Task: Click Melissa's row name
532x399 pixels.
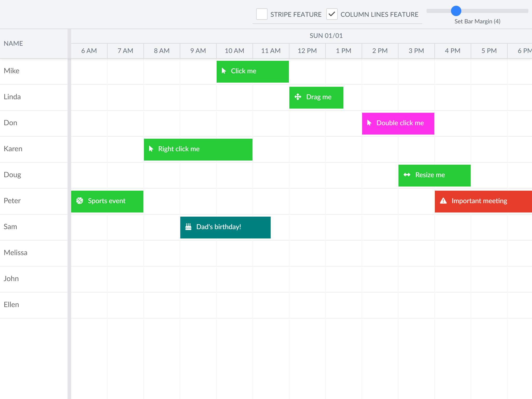Action: 16,252
